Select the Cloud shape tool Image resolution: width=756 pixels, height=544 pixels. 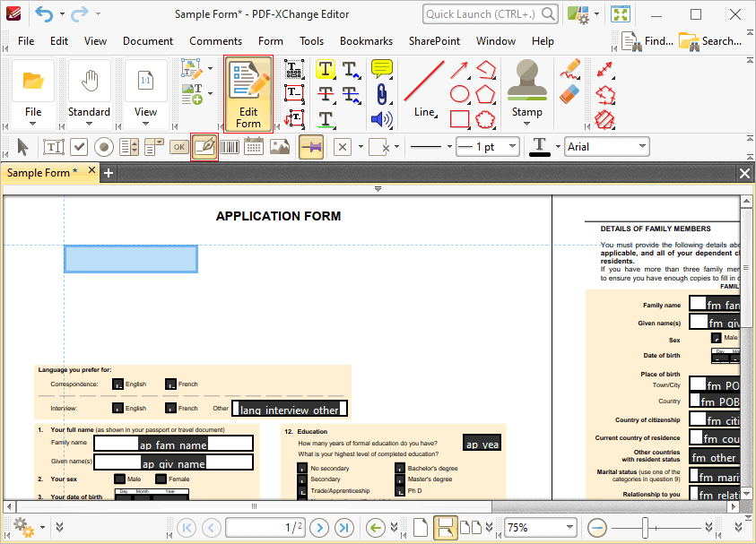tap(485, 119)
